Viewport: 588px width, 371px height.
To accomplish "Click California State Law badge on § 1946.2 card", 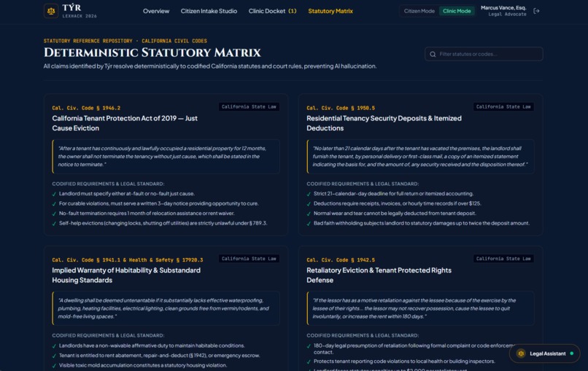I will [249, 107].
